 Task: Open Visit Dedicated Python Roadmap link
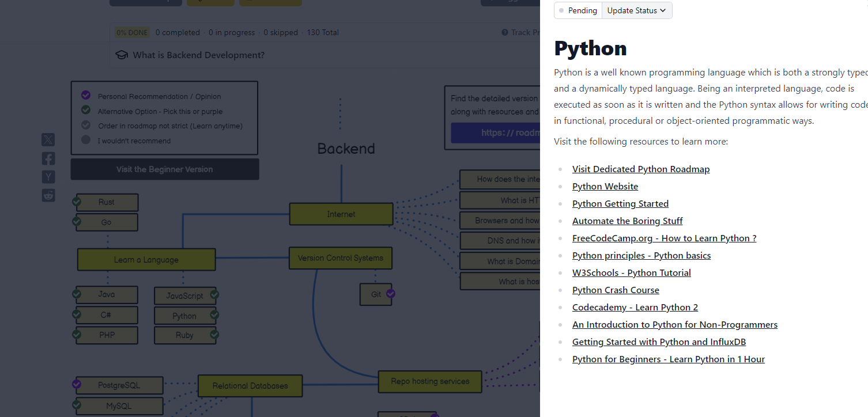[x=641, y=169]
